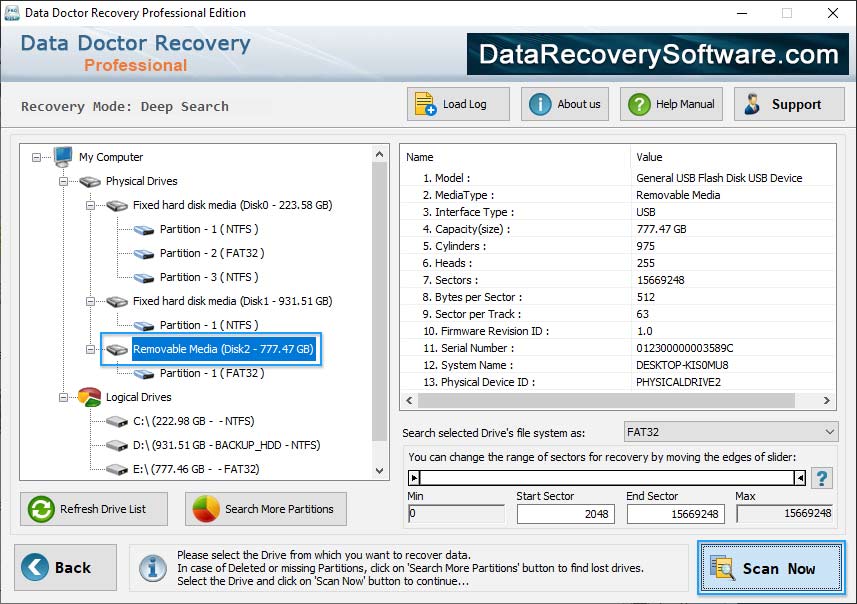
Task: Click the Back arrow icon
Action: pyautogui.click(x=36, y=567)
